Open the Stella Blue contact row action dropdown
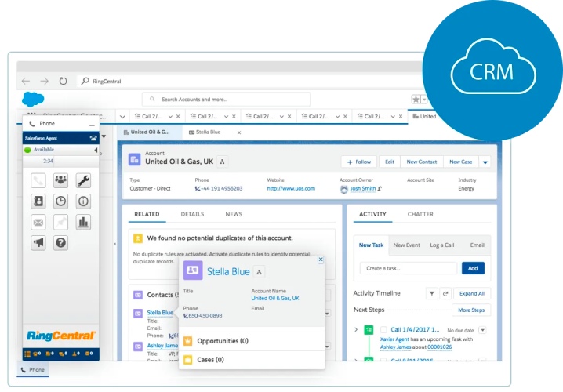This screenshot has width=563, height=392. [x=328, y=314]
